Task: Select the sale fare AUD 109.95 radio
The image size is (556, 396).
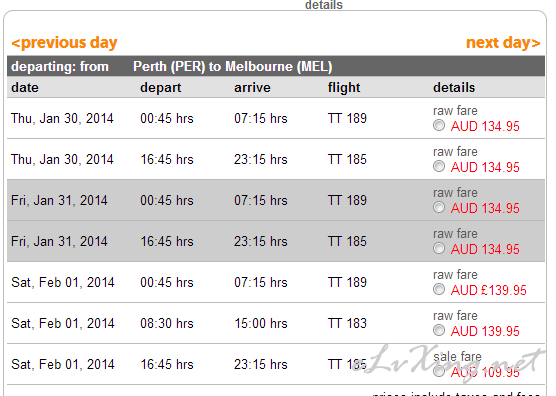Action: tap(439, 372)
